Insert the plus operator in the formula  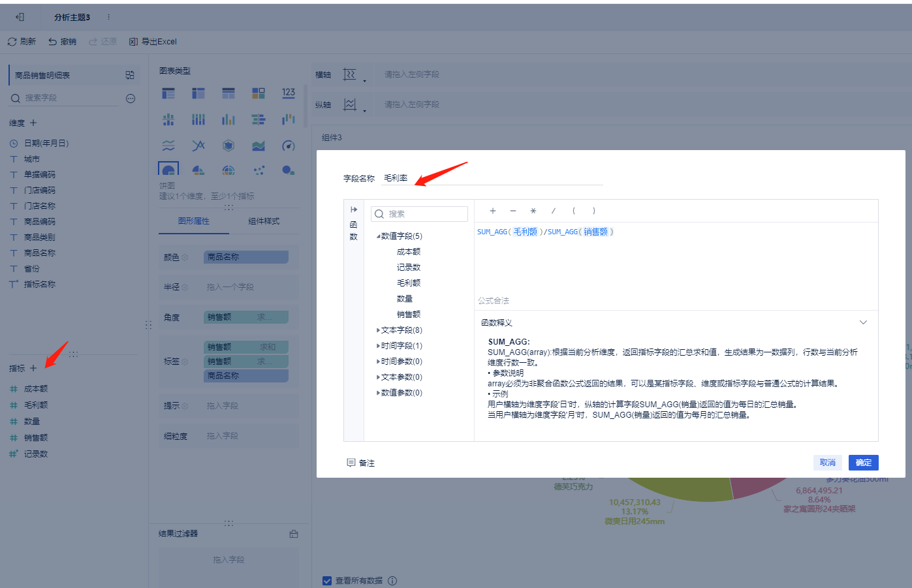tap(493, 211)
